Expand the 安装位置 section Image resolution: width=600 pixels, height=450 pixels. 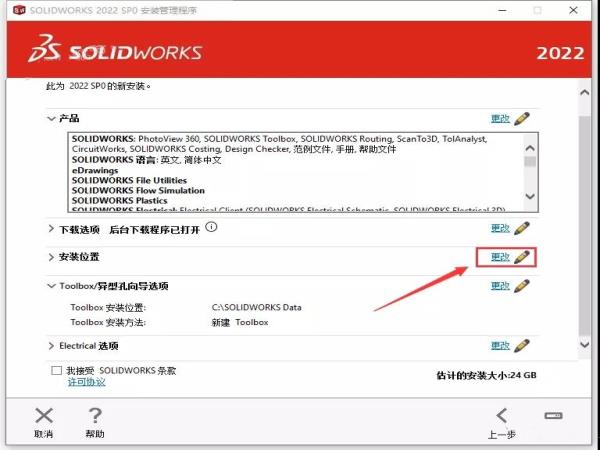click(51, 257)
